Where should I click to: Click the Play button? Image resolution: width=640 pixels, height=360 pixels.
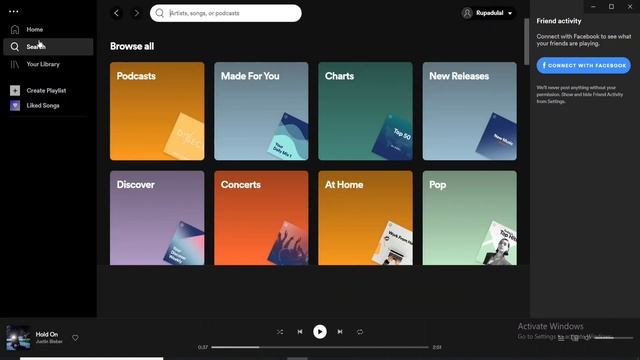[x=320, y=332]
